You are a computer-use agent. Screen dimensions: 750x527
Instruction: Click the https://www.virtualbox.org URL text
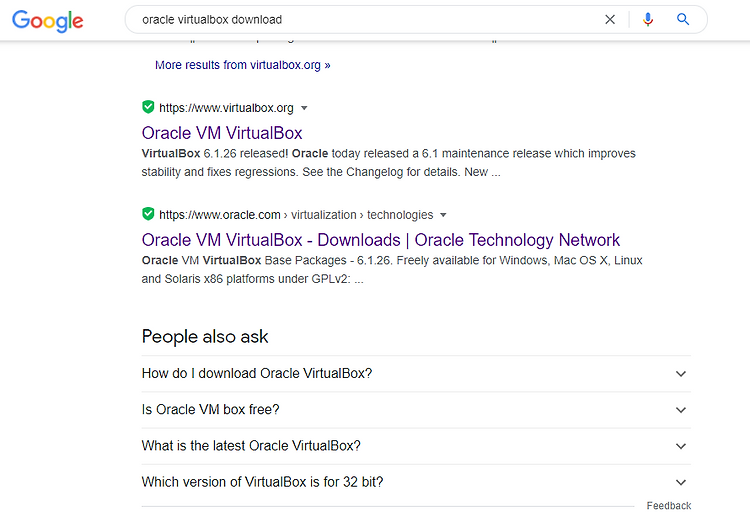point(226,108)
